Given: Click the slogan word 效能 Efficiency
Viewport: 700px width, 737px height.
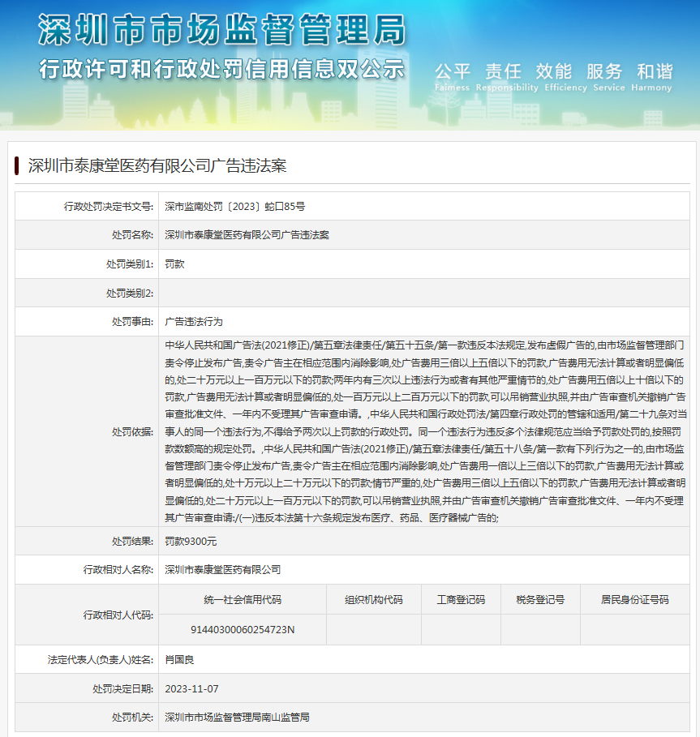Looking at the screenshot, I should [565, 78].
